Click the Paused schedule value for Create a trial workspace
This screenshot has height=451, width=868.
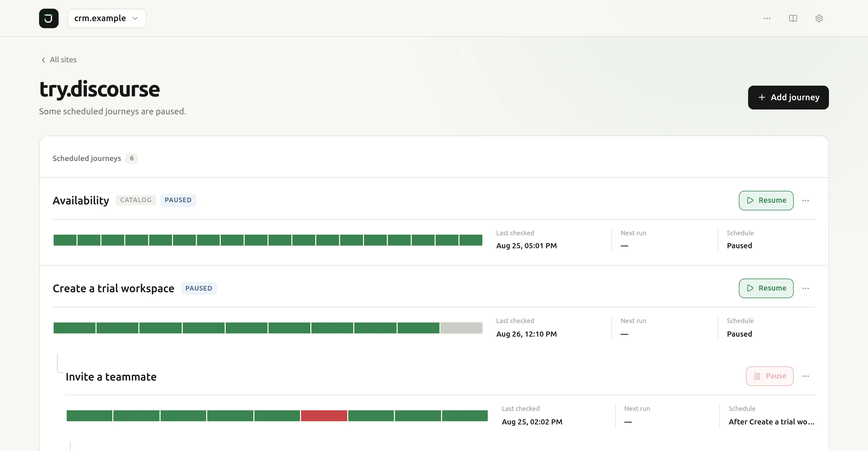tap(739, 334)
